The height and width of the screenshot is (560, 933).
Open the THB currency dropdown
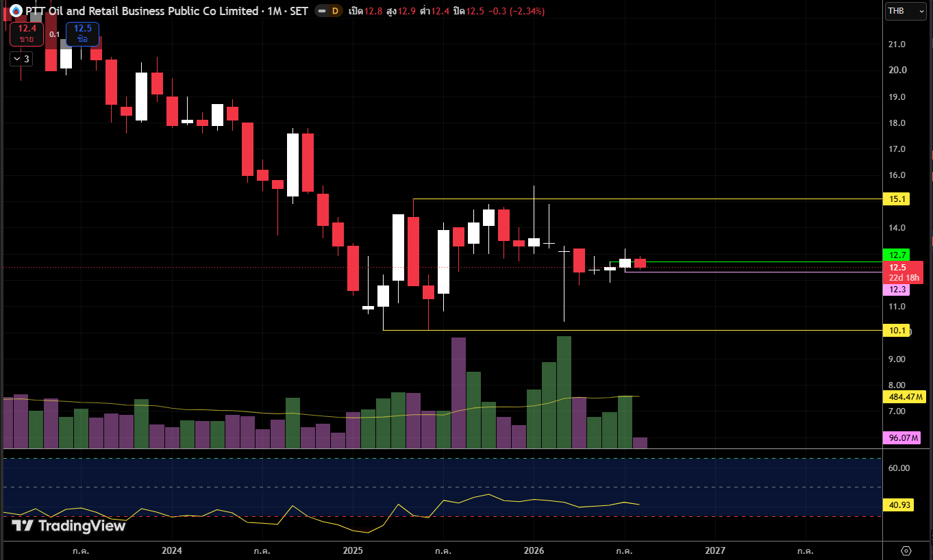click(x=905, y=11)
